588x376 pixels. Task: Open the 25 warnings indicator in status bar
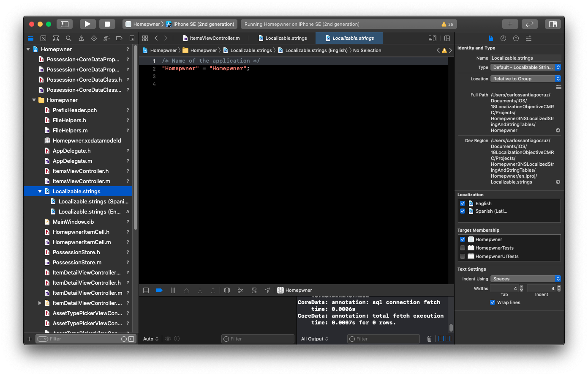447,24
